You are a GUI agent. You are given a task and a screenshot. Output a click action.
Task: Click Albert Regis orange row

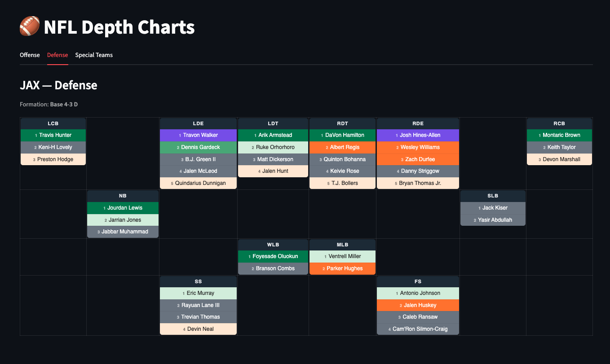click(342, 147)
